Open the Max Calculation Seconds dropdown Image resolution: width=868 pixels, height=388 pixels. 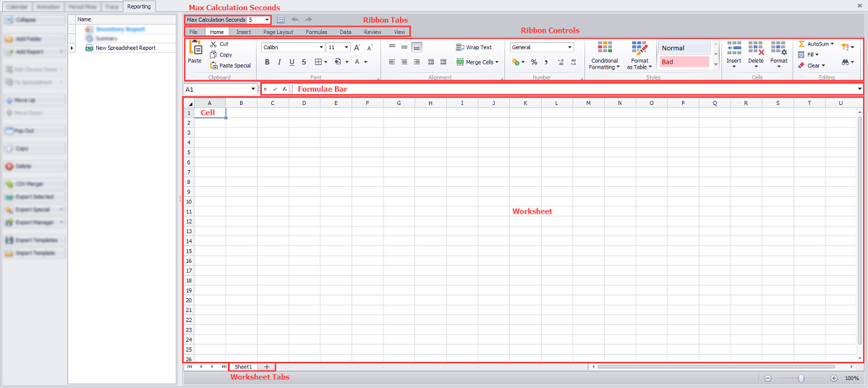point(268,20)
